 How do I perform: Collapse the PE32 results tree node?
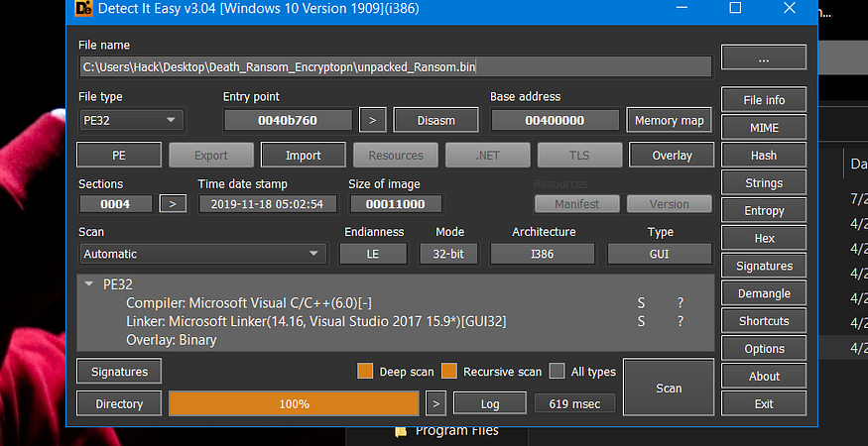pyautogui.click(x=88, y=284)
